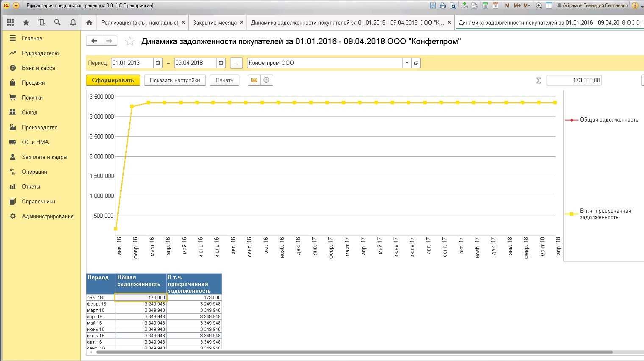The image size is (644, 361).
Task: Expand the Конфетпром ООО organization dropdown
Action: (x=407, y=63)
